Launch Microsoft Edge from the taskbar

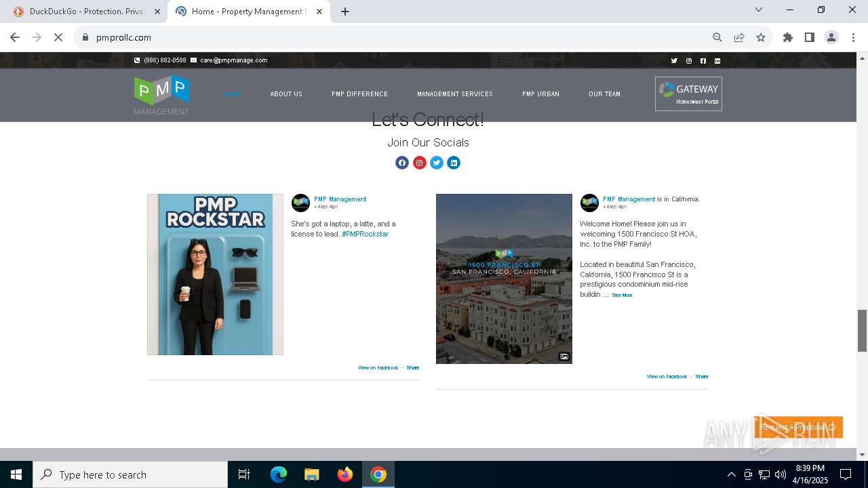point(279,474)
